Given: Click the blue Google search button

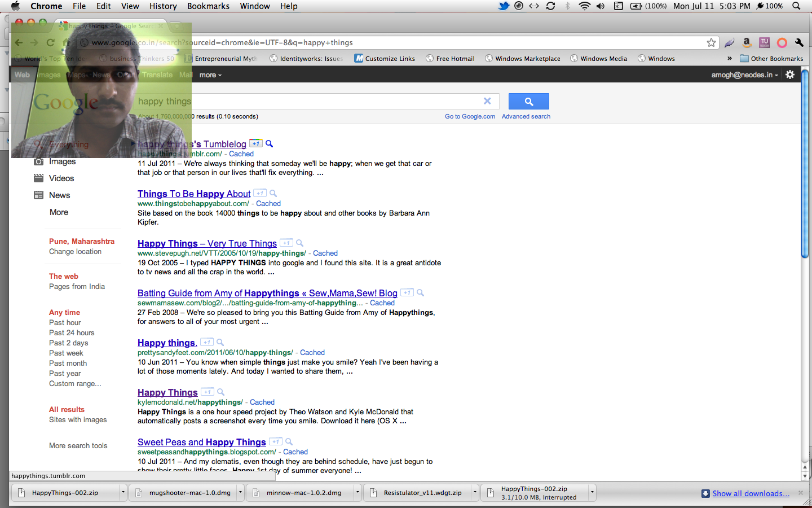Looking at the screenshot, I should point(528,102).
